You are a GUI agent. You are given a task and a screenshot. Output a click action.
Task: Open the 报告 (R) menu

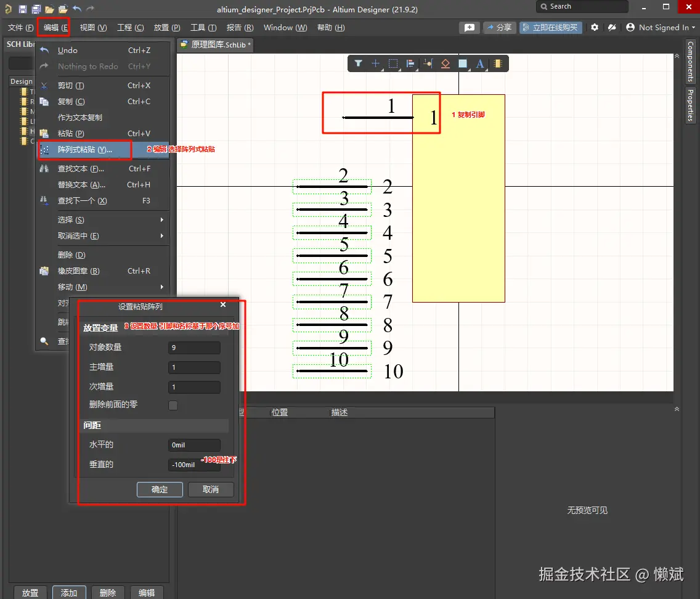point(240,28)
